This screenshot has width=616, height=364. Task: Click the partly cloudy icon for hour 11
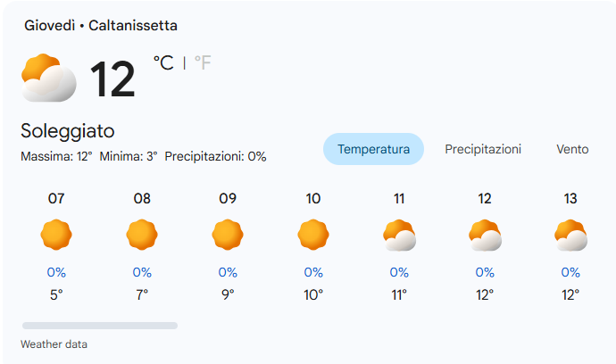pos(399,235)
